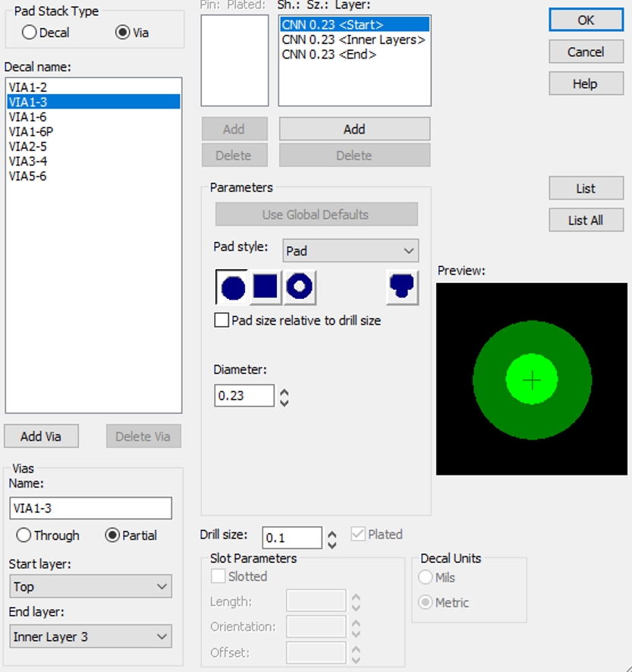Image resolution: width=632 pixels, height=672 pixels.
Task: Click the empty Pin list box
Action: click(235, 61)
